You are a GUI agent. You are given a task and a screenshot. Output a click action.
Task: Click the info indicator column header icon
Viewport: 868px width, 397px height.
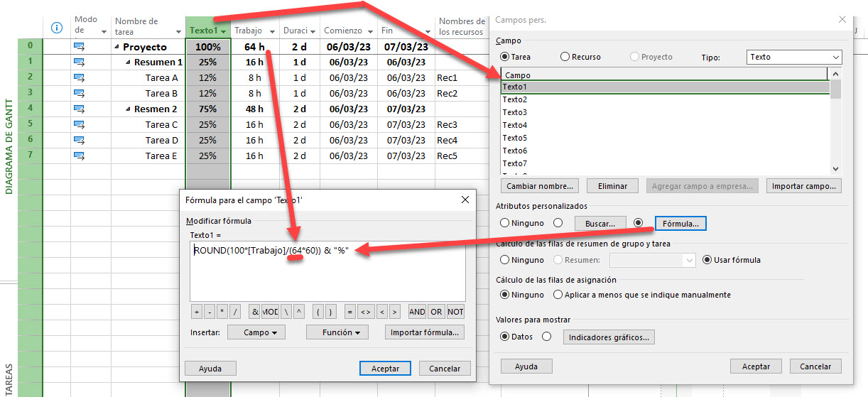pos(57,28)
